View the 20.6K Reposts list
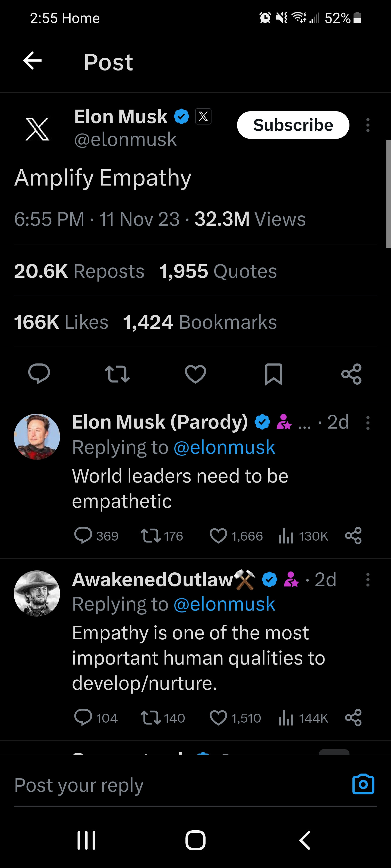 coord(79,271)
